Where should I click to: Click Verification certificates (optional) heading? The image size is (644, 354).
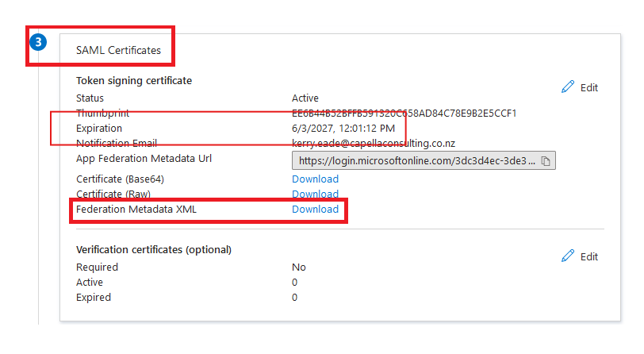pyautogui.click(x=153, y=249)
